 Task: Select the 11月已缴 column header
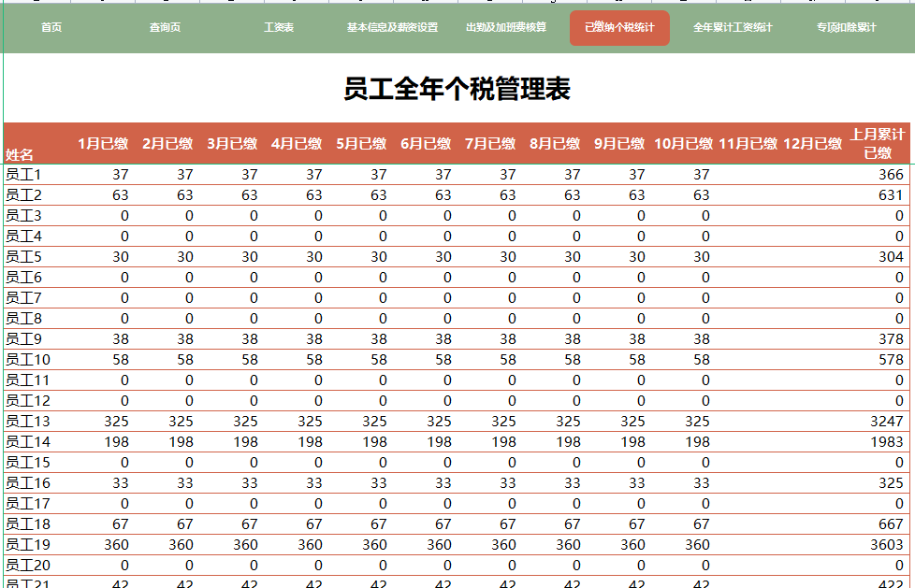[748, 144]
